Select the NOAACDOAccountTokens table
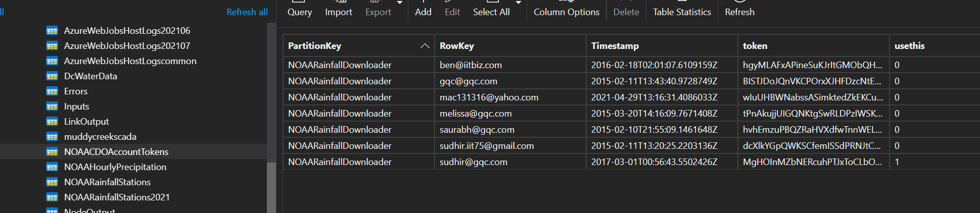Screen dimensions: 980x213 [x=116, y=152]
